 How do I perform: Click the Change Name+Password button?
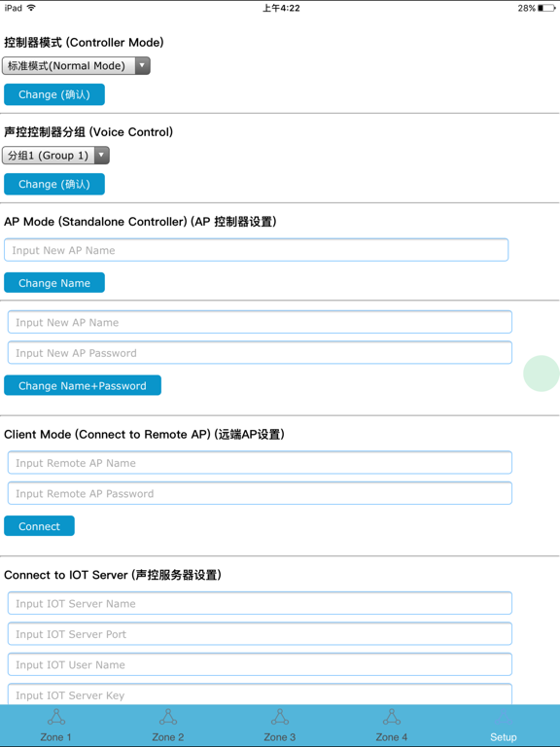(x=83, y=385)
